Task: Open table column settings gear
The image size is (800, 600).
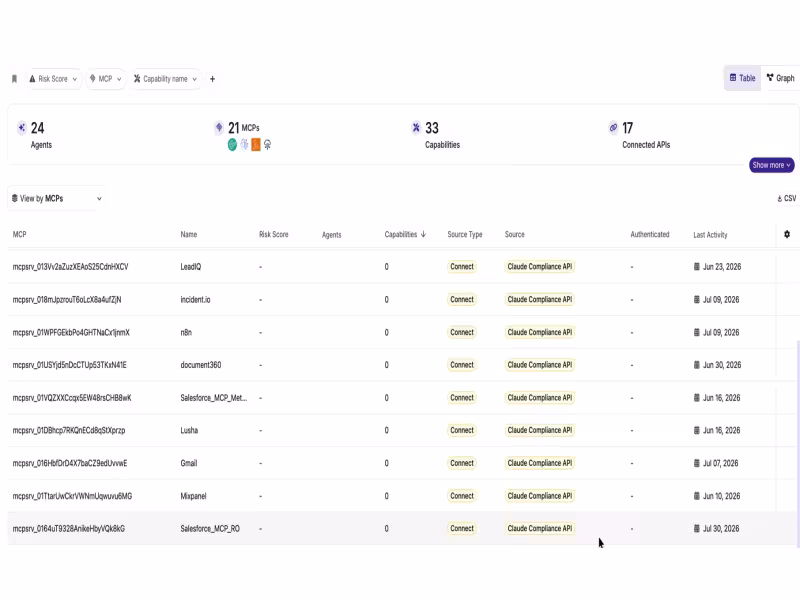Action: pyautogui.click(x=787, y=234)
